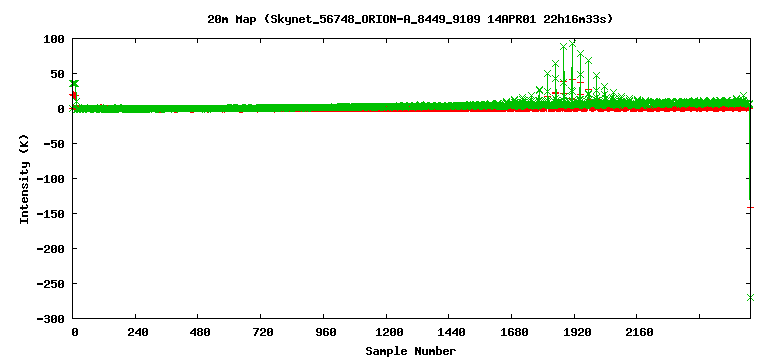This screenshot has height=360, width=768.
Task: Click the y-axis tick label -50
Action: pyautogui.click(x=56, y=144)
